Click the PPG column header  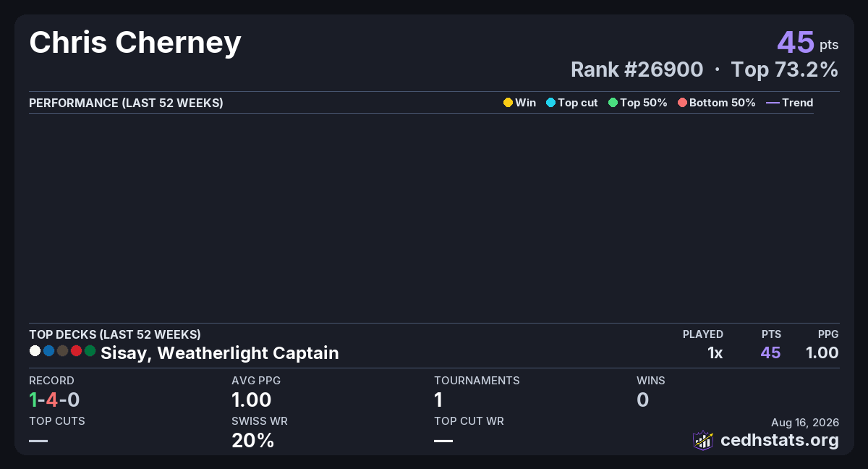828,334
